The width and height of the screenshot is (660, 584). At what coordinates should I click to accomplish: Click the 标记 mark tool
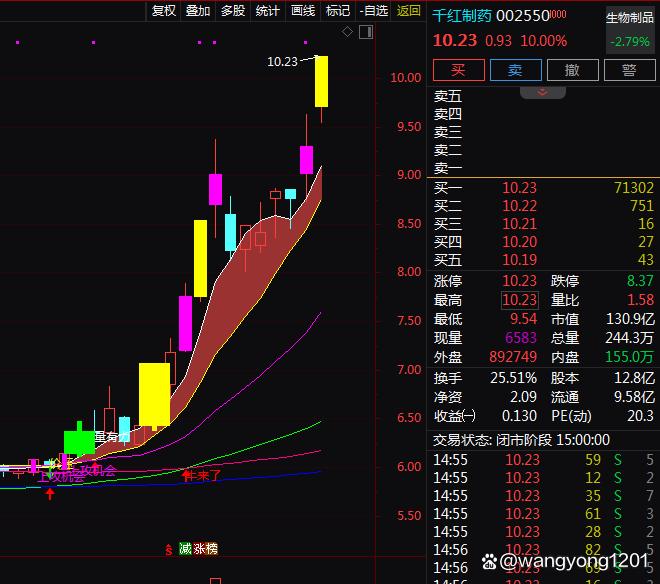(x=338, y=11)
